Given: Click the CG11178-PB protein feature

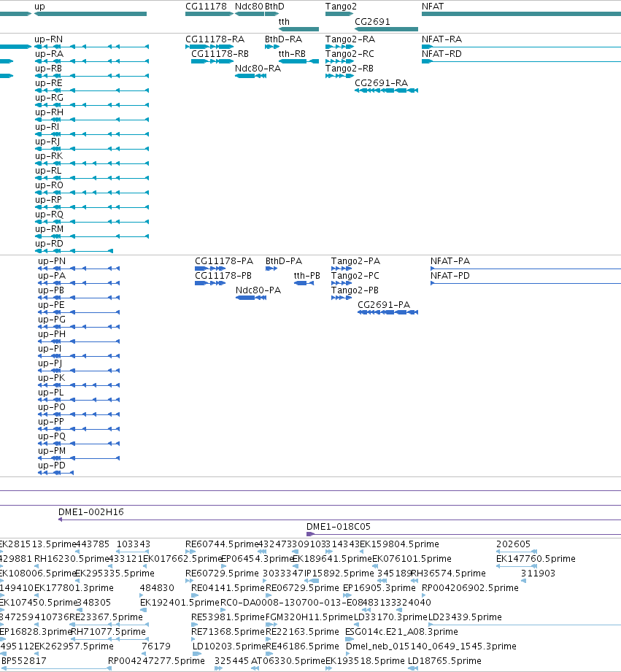Looking at the screenshot, I should 210,283.
